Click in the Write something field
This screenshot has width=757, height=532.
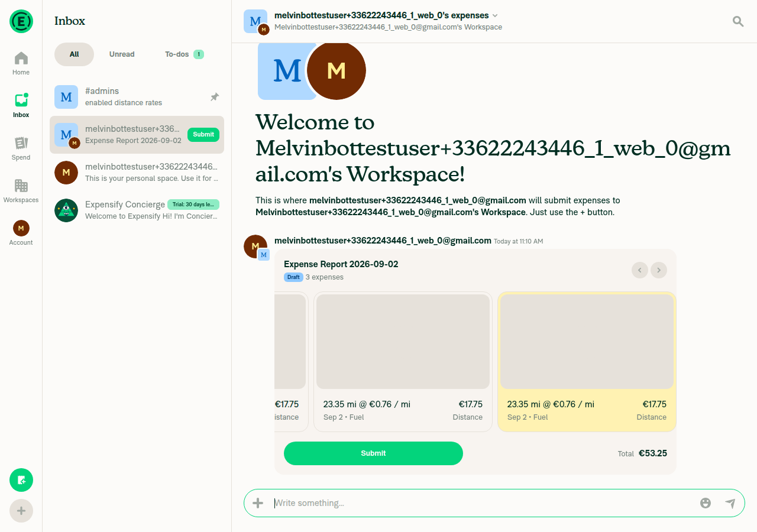tap(482, 503)
